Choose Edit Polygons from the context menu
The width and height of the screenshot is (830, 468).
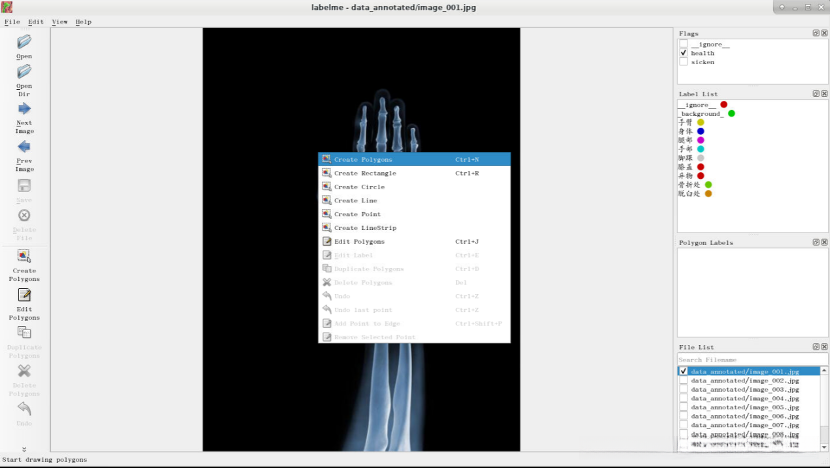pyautogui.click(x=414, y=241)
